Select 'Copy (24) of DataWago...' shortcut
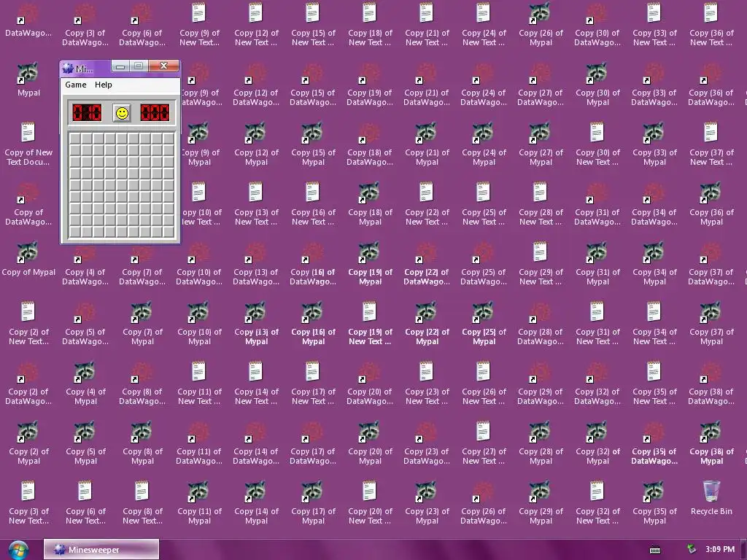Image resolution: width=747 pixels, height=560 pixels. point(484,85)
